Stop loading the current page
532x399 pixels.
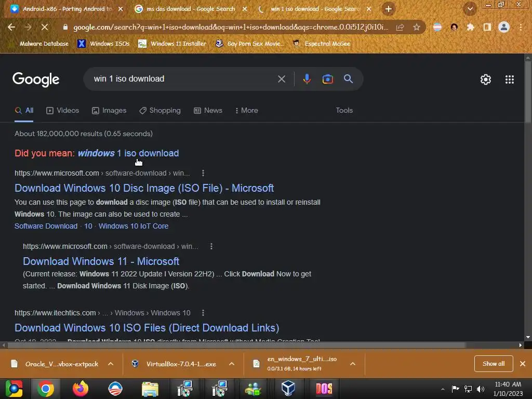coord(45,27)
